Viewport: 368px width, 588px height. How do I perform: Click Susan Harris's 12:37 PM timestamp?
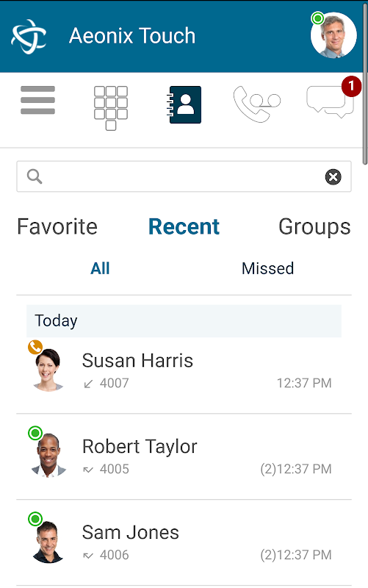click(304, 383)
